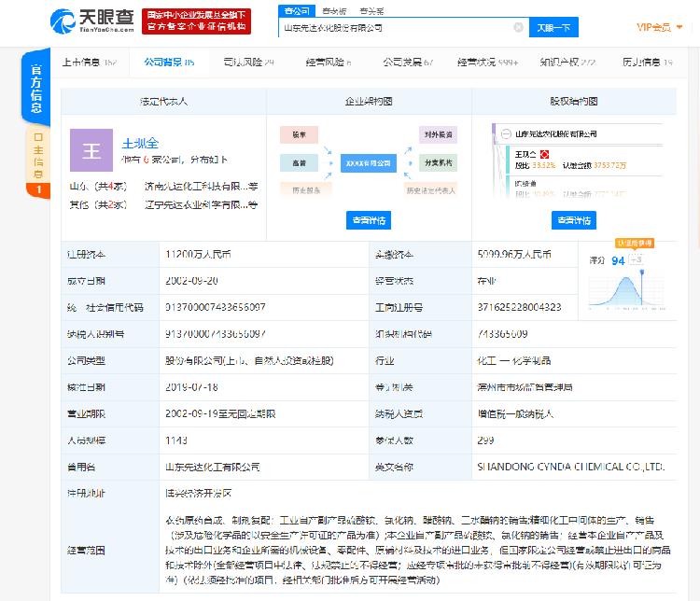Clear the search box with the X icon

tap(518, 27)
